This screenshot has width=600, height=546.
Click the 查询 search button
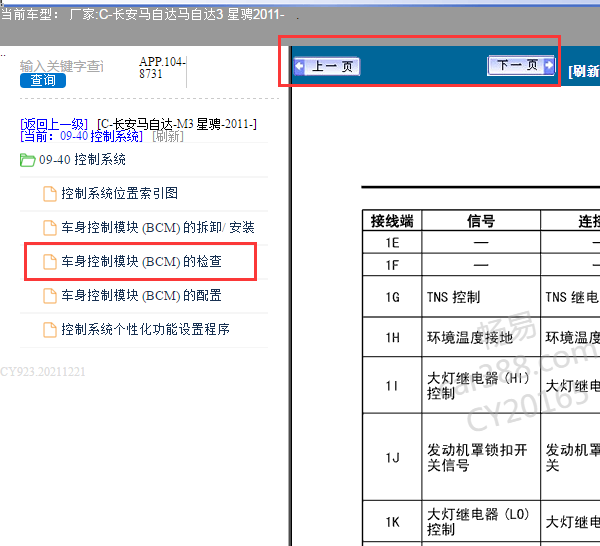pyautogui.click(x=43, y=80)
